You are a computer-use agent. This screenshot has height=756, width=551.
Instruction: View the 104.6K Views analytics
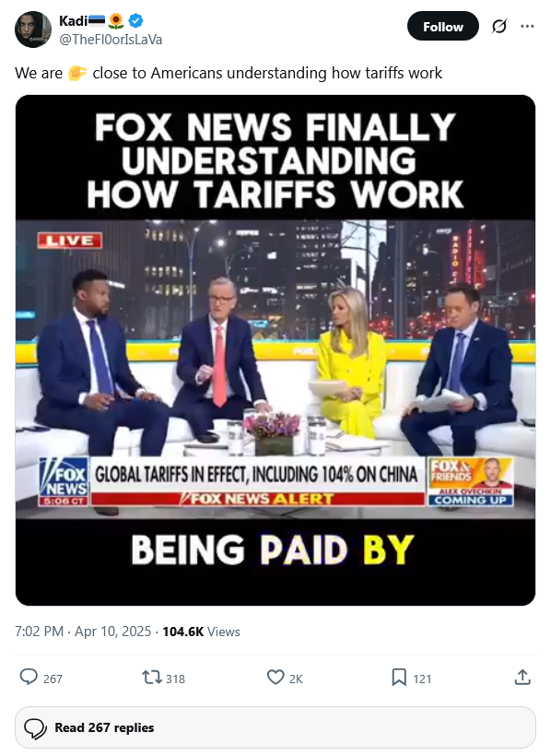[x=201, y=632]
